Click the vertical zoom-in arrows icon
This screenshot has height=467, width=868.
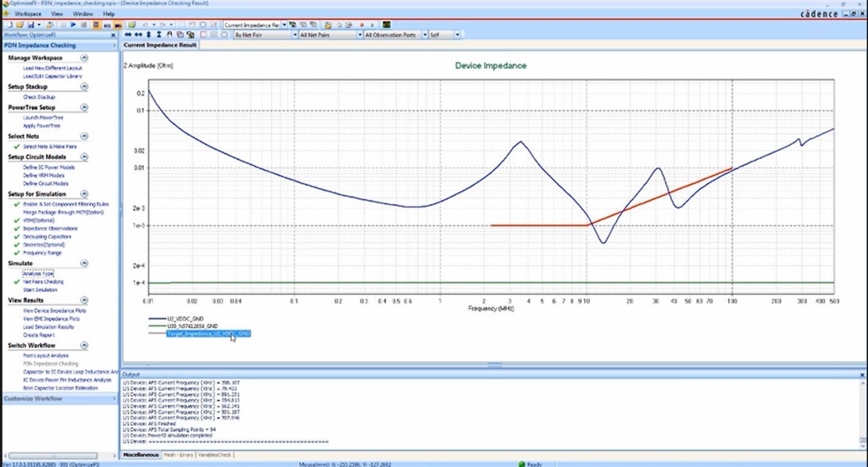point(149,35)
